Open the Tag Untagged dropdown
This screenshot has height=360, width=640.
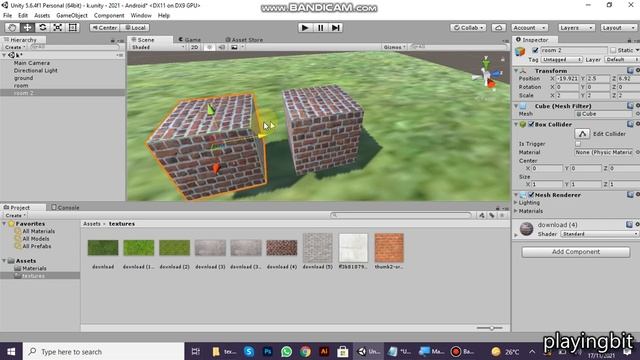pos(562,60)
